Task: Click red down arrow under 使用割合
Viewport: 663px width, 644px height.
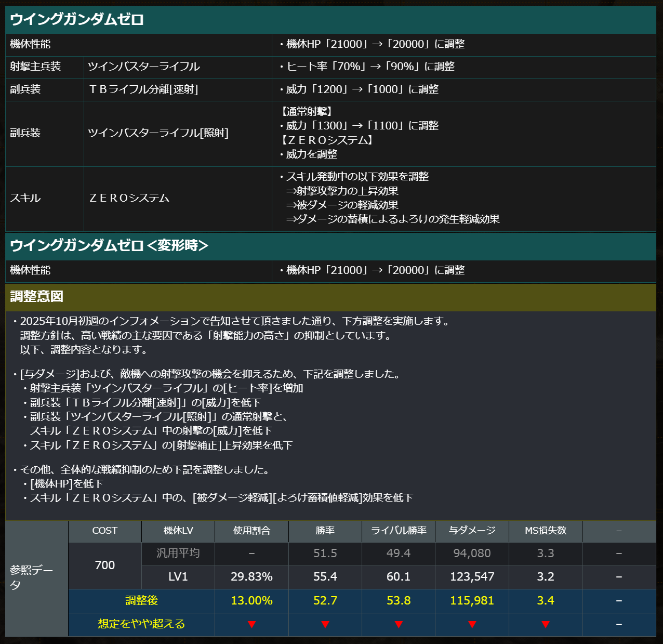Action: click(252, 624)
